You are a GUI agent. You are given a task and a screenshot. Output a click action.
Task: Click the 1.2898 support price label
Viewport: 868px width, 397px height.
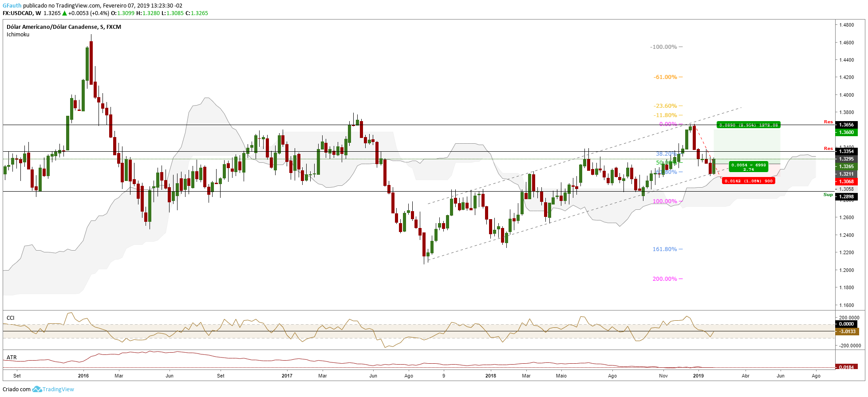[x=846, y=197]
